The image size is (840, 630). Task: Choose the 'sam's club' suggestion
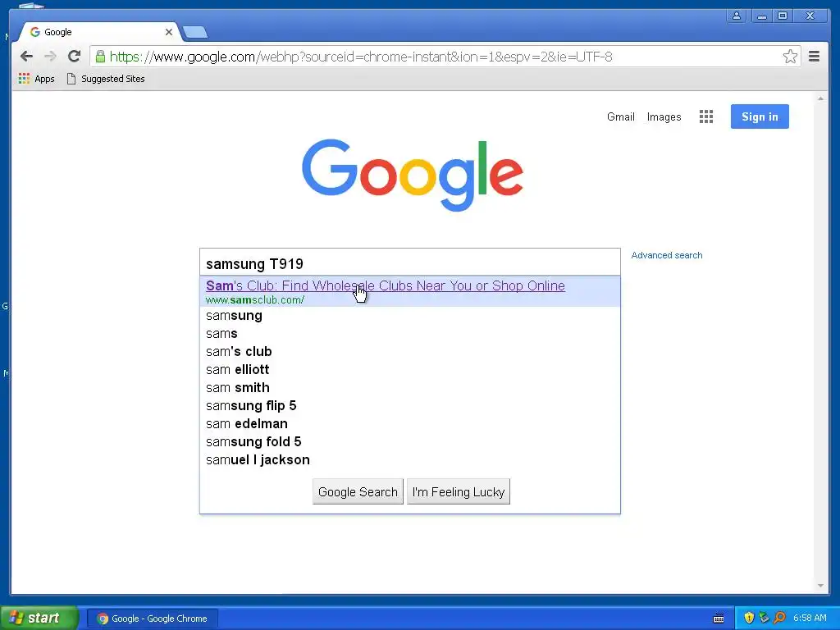[x=410, y=351]
